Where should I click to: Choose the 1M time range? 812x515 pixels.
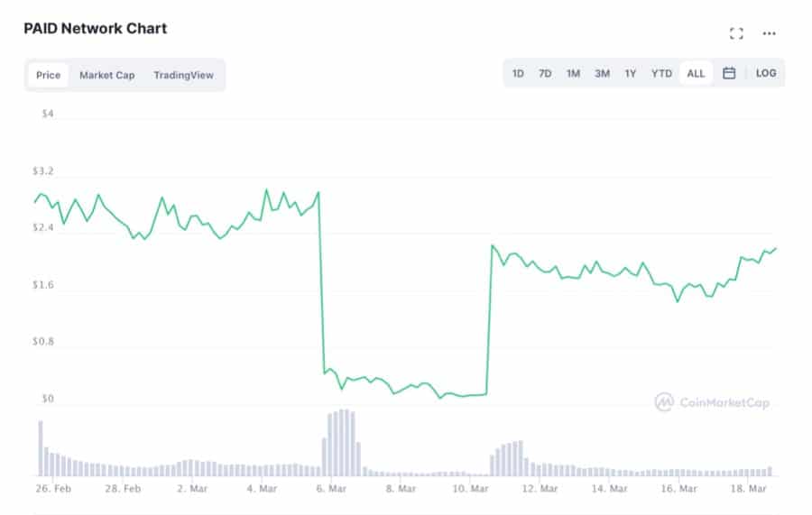pyautogui.click(x=573, y=74)
